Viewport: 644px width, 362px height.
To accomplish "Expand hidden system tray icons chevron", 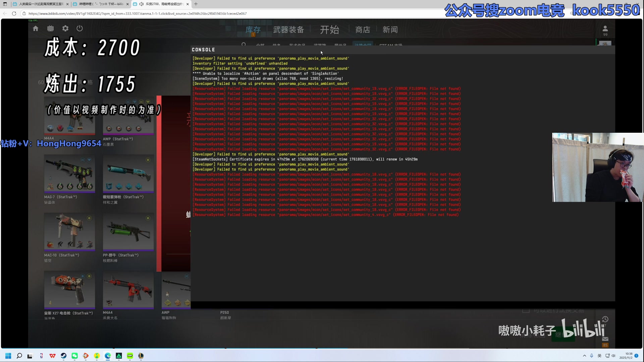I will click(x=584, y=356).
